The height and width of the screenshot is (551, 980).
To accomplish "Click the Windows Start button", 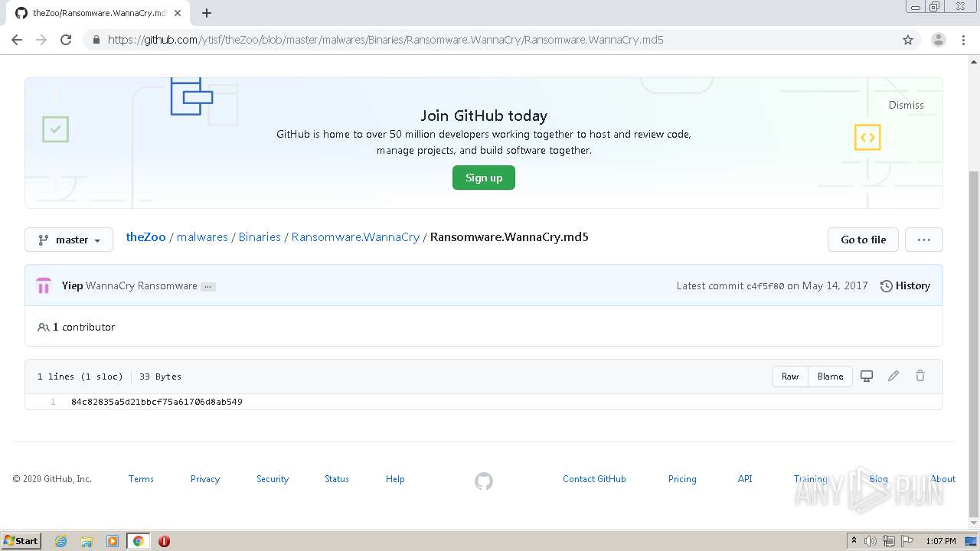I will pyautogui.click(x=21, y=541).
